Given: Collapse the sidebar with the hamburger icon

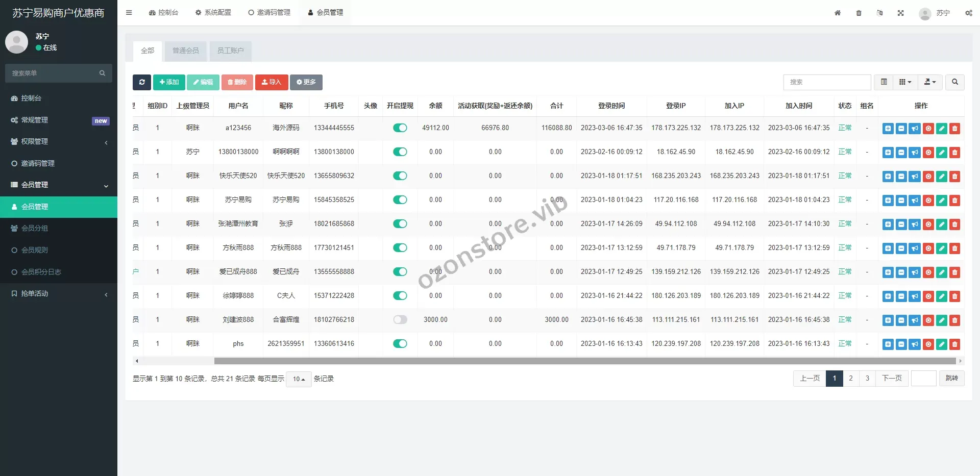Looking at the screenshot, I should tap(129, 13).
